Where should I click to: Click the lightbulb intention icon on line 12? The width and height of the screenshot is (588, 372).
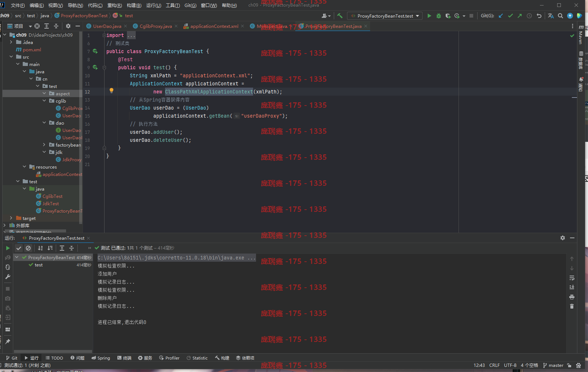coord(112,91)
